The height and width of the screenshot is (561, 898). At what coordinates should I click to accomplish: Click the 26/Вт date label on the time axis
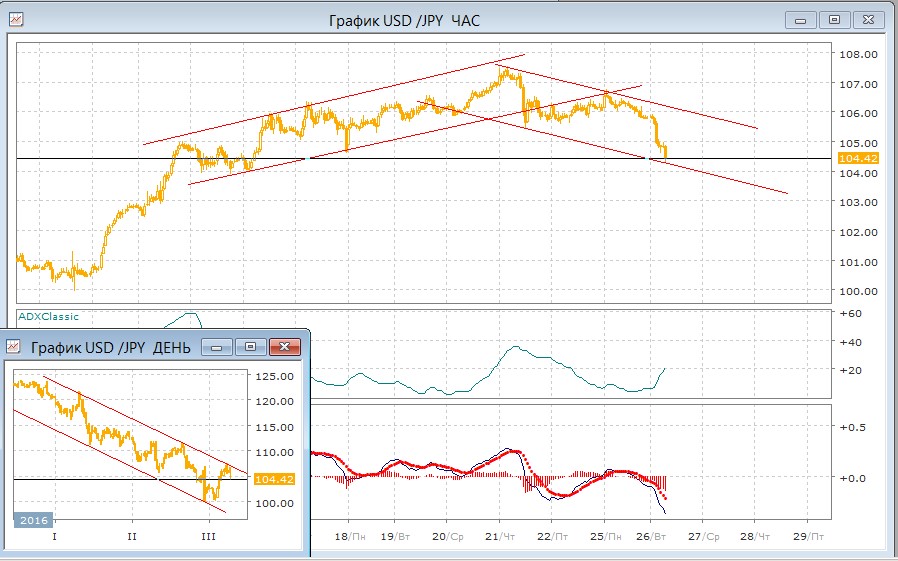point(651,536)
